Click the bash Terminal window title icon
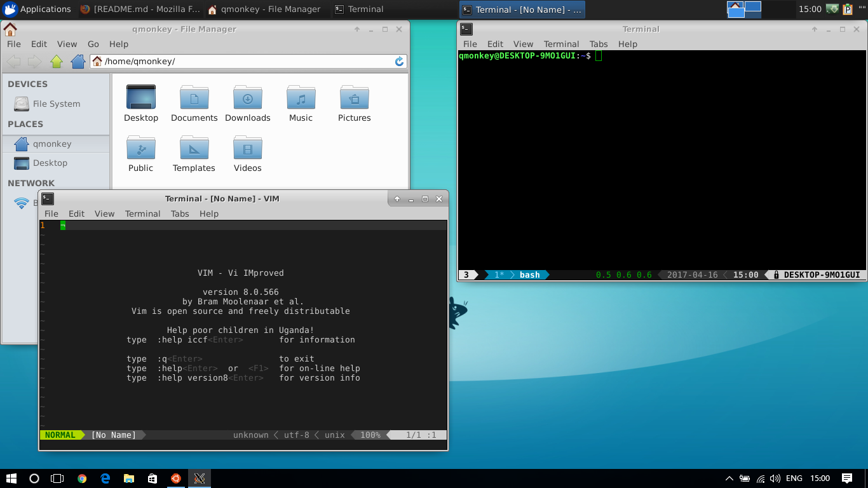 [466, 29]
